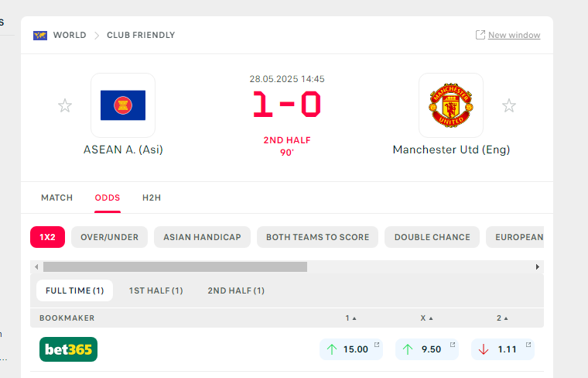
Task: Sort by X draw odds arrow
Action: [431, 318]
